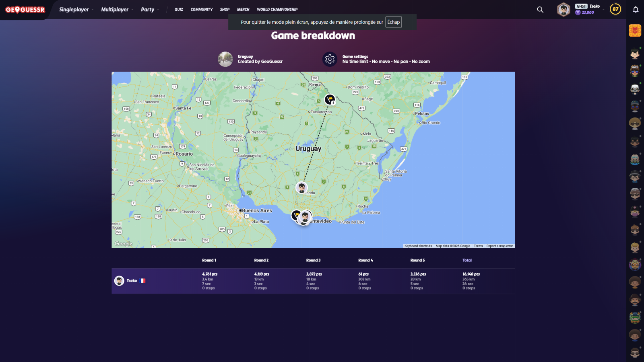This screenshot has width=644, height=362.
Task: Open the notifications bell
Action: tap(636, 9)
